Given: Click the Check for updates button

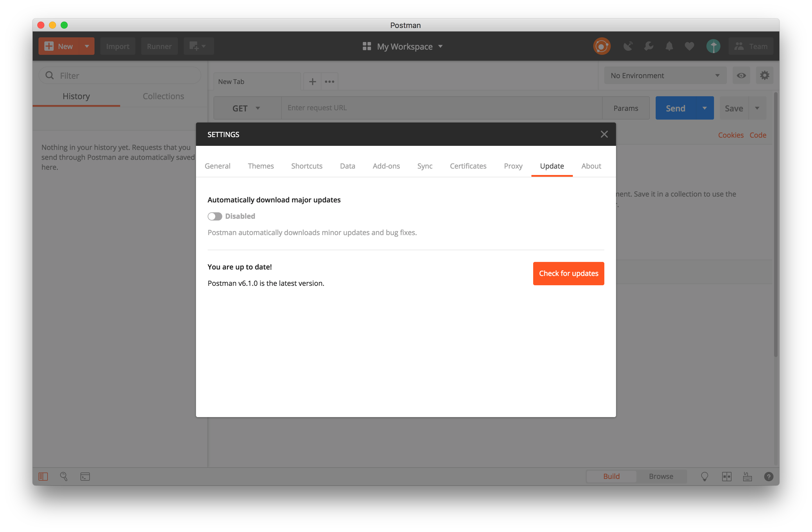Looking at the screenshot, I should pos(568,273).
